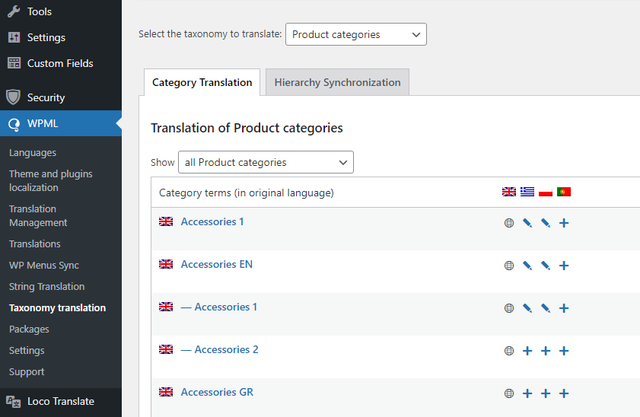This screenshot has height=417, width=640.
Task: Open Theme and plugins localization
Action: pyautogui.click(x=51, y=181)
